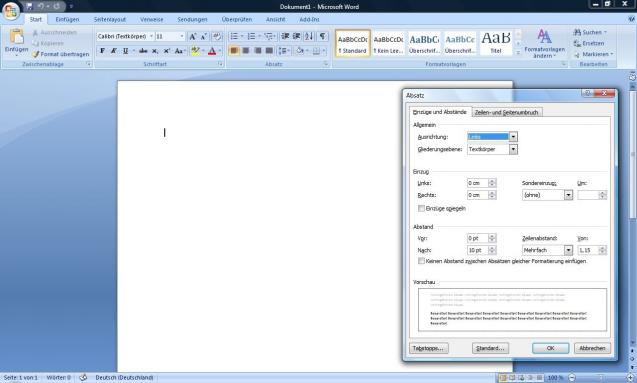This screenshot has height=383, width=637.
Task: Click the Format übertragen paintbrush
Action: [61, 54]
